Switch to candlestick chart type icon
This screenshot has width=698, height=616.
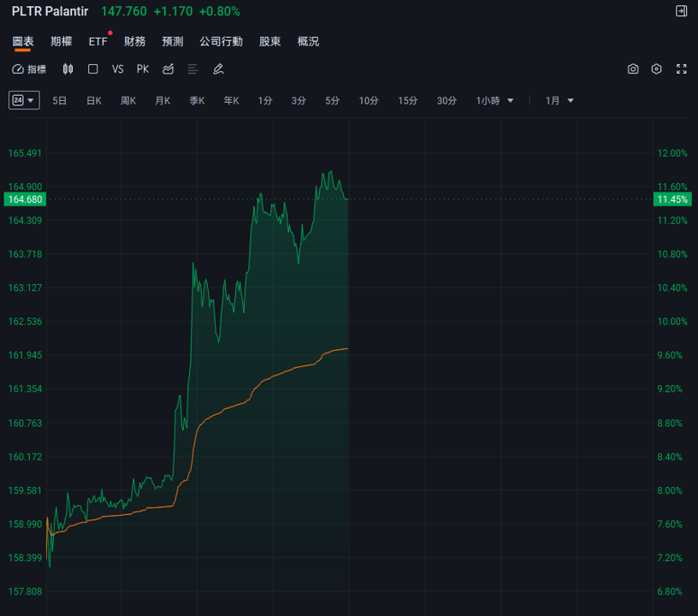click(x=68, y=69)
